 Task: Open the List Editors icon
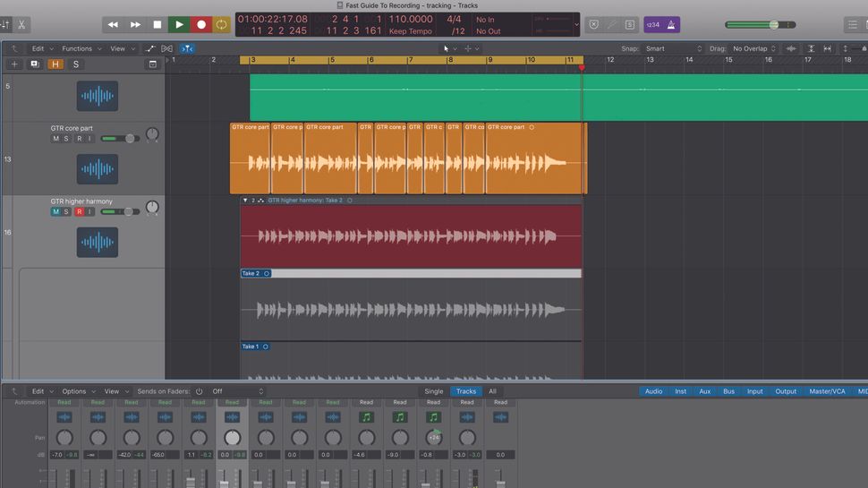point(852,24)
